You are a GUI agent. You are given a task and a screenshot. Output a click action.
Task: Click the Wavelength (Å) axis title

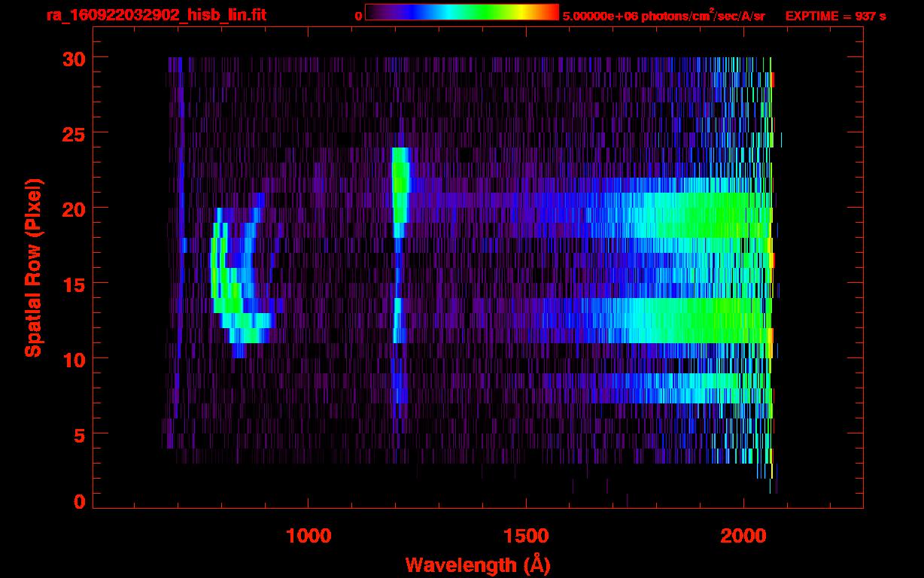pos(476,564)
